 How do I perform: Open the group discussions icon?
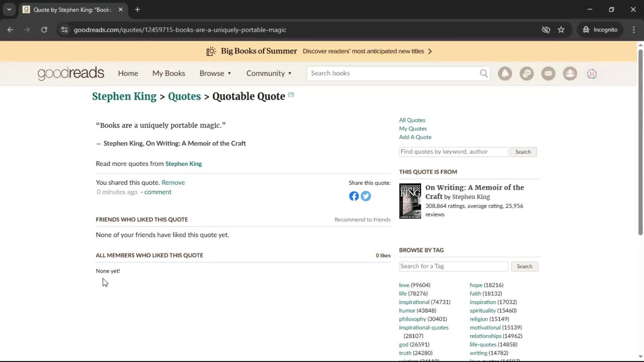(x=527, y=73)
